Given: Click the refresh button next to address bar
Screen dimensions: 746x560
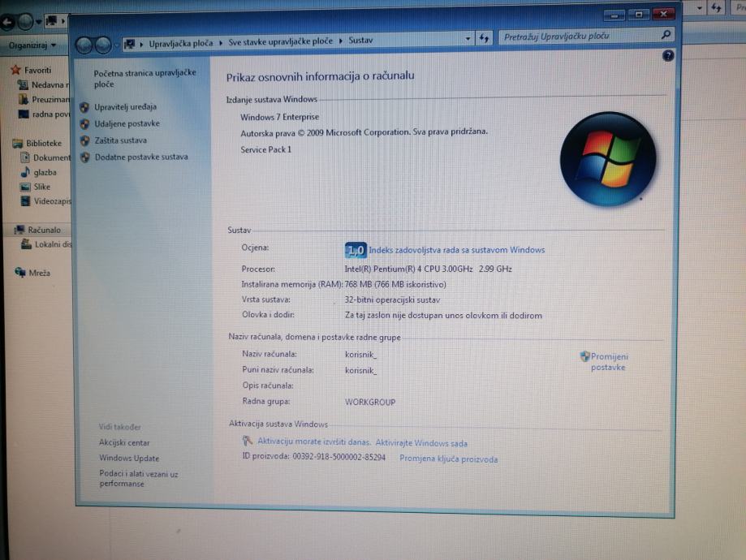Looking at the screenshot, I should pyautogui.click(x=484, y=38).
